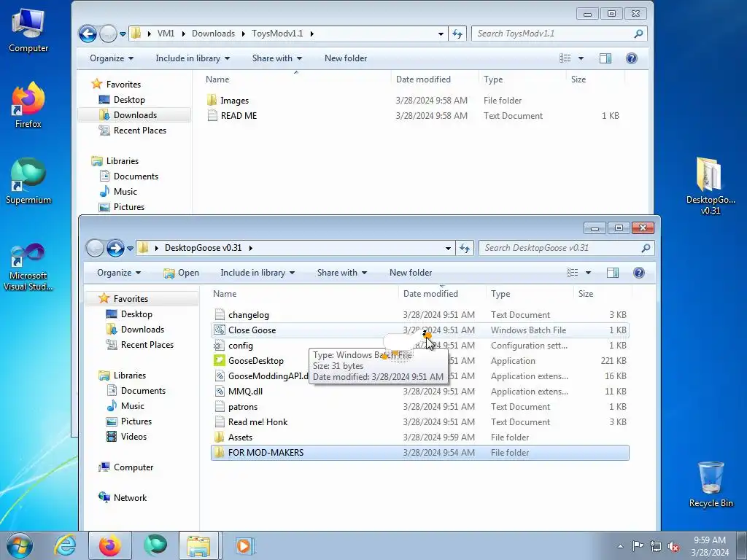Click Open in the DesktopGoose toolbar

click(181, 273)
